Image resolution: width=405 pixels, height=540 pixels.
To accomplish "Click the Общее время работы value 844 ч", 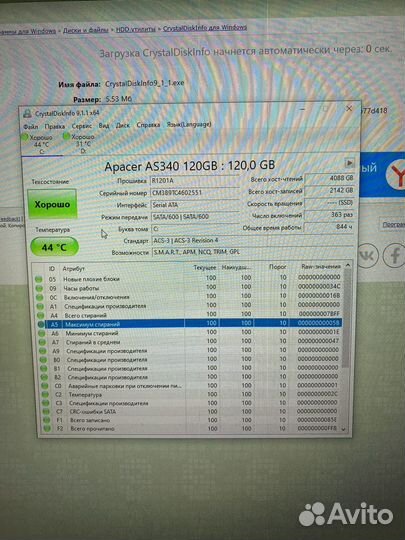I will [x=330, y=227].
